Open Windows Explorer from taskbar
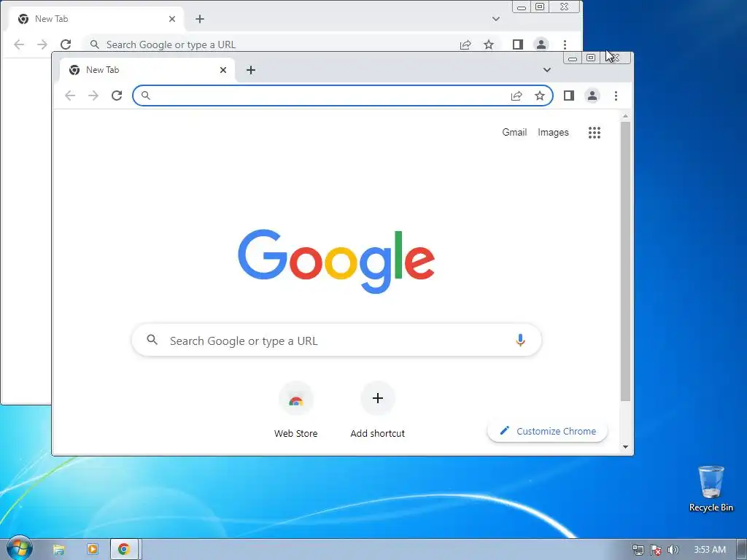 (x=58, y=550)
